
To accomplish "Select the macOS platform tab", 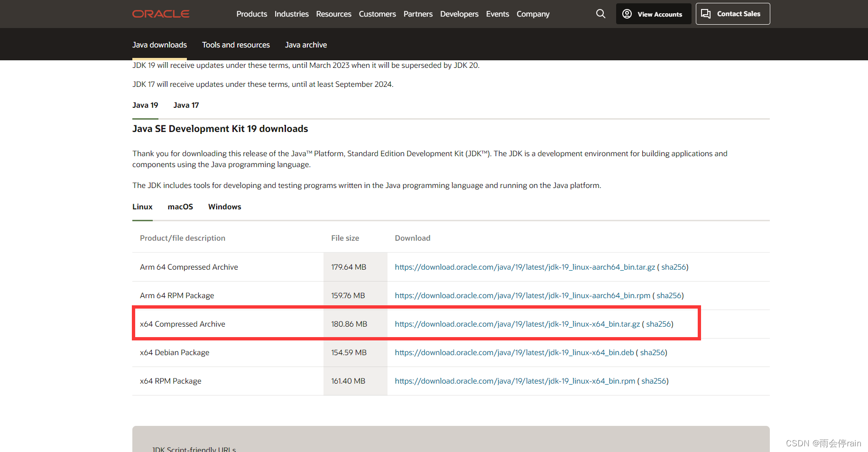I will pos(180,207).
